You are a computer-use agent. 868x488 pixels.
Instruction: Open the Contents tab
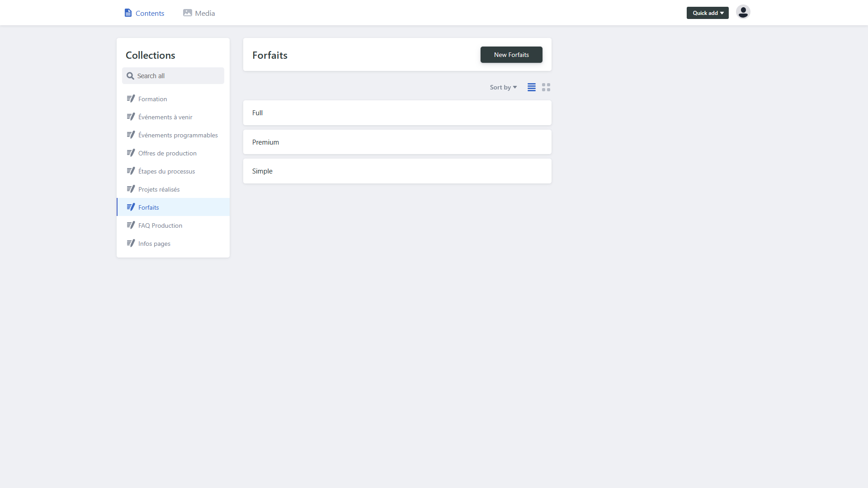pyautogui.click(x=144, y=13)
